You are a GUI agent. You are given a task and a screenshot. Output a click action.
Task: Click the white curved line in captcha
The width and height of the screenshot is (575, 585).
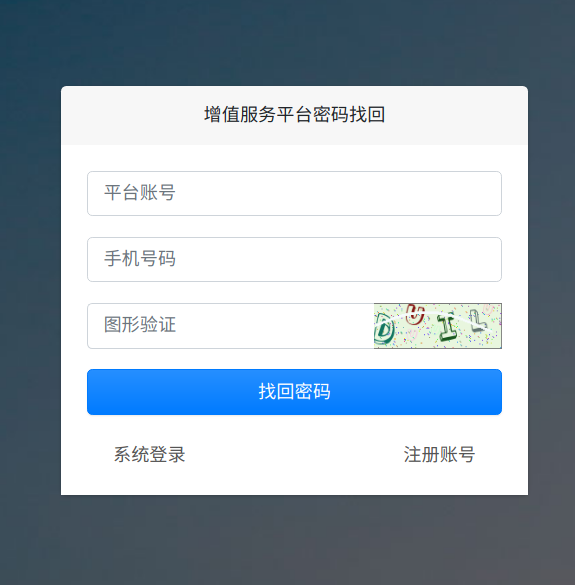463,316
